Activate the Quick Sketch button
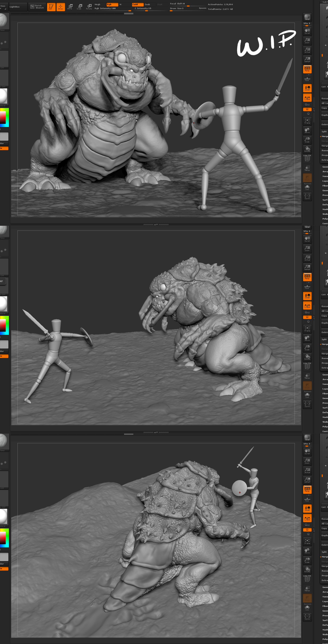This screenshot has width=328, height=644. coord(37,7)
